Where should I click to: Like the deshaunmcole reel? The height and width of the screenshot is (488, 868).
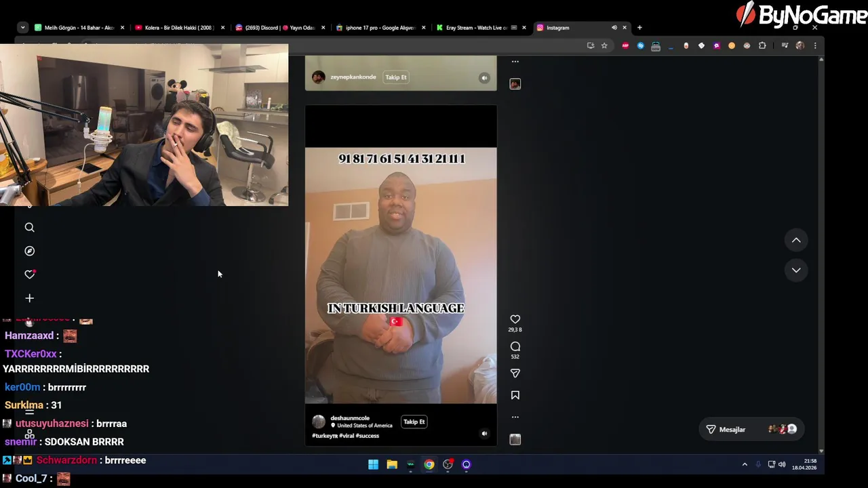tap(515, 319)
